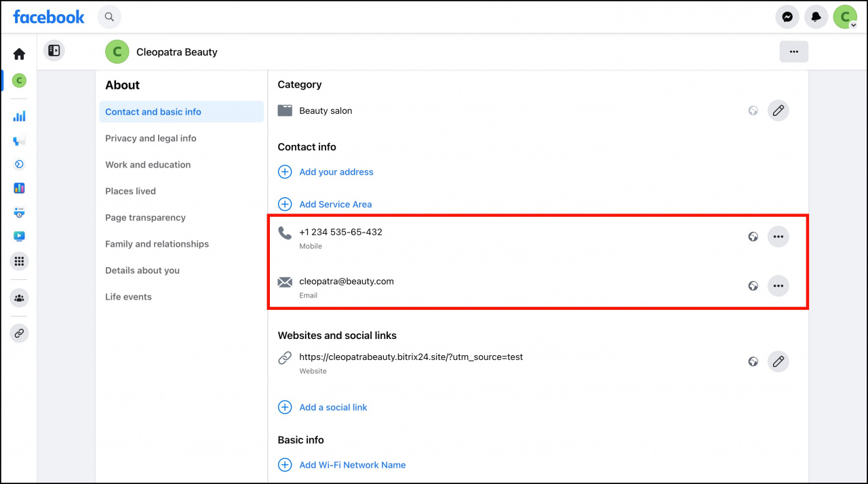Open the account menu from profile avatar
Viewport: 868px width, 484px height.
(x=845, y=17)
